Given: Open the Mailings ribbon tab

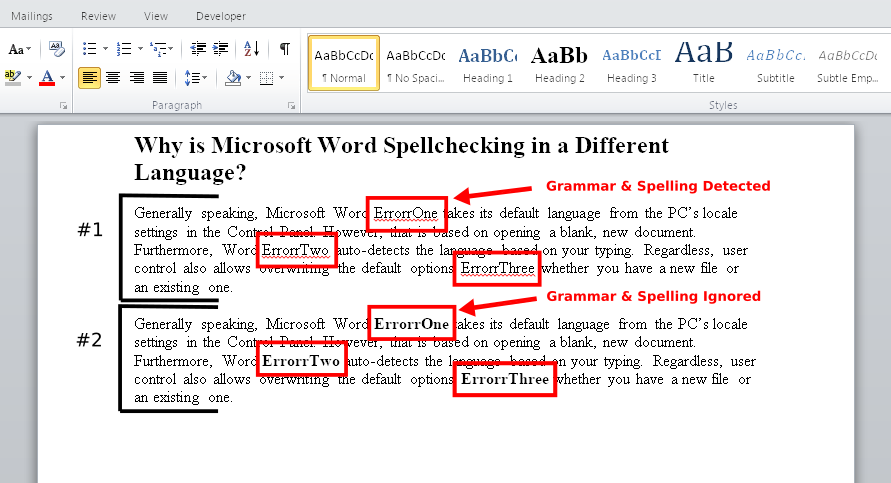Looking at the screenshot, I should pos(32,16).
